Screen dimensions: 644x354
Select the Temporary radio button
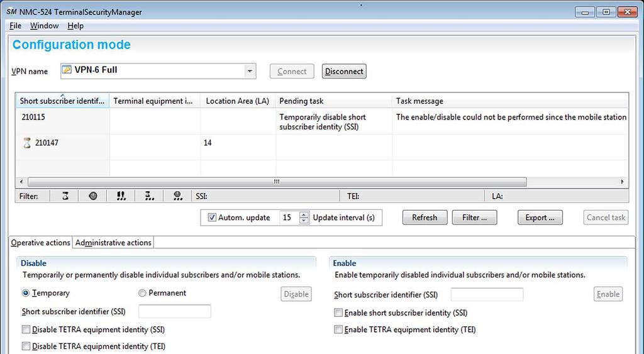[26, 293]
